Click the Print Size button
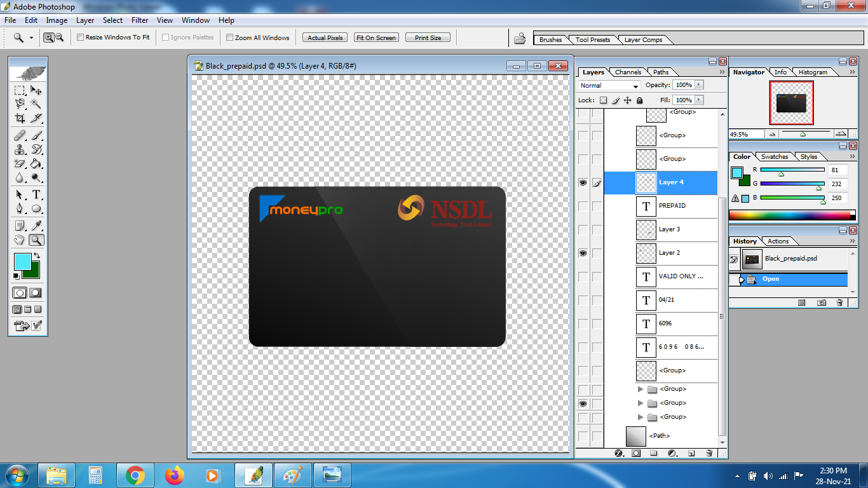This screenshot has height=488, width=868. pos(428,37)
